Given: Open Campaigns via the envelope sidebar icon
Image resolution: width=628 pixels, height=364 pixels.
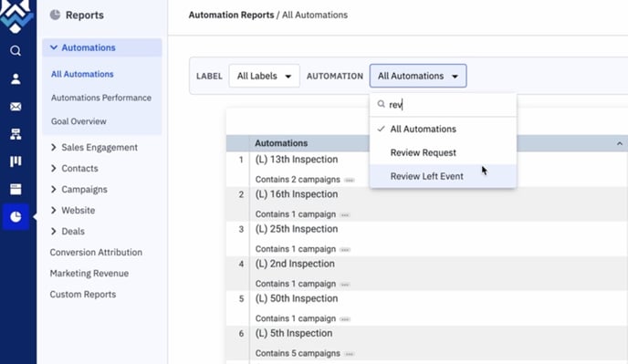Looking at the screenshot, I should pos(16,107).
